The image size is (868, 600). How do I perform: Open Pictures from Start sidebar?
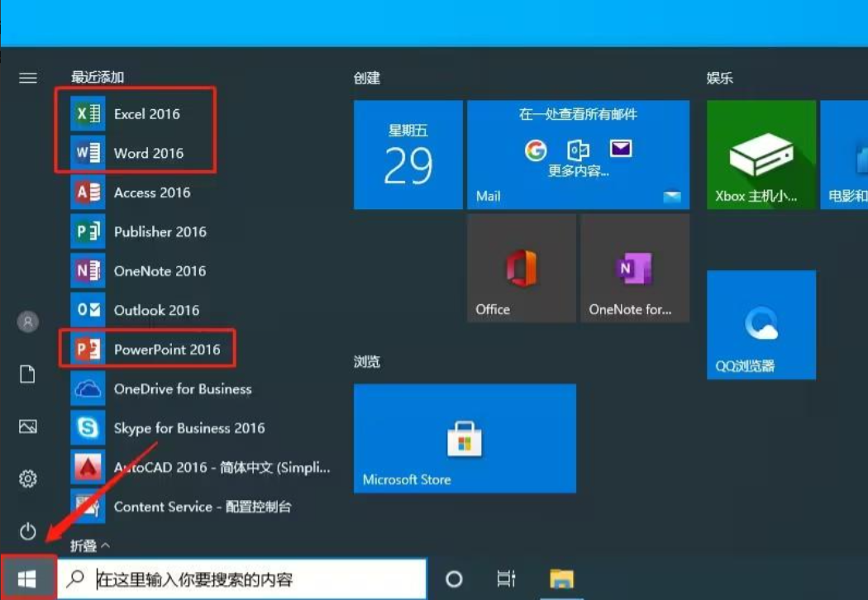27,426
